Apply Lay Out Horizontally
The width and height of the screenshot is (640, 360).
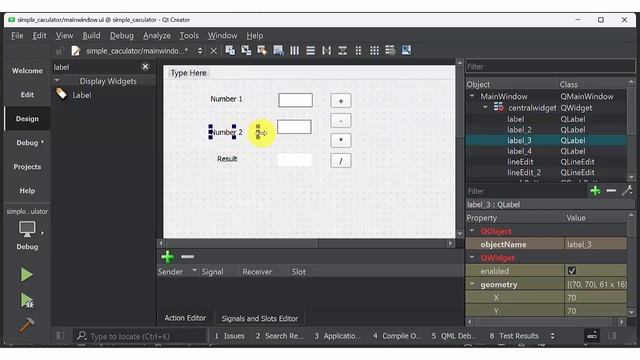pos(294,50)
